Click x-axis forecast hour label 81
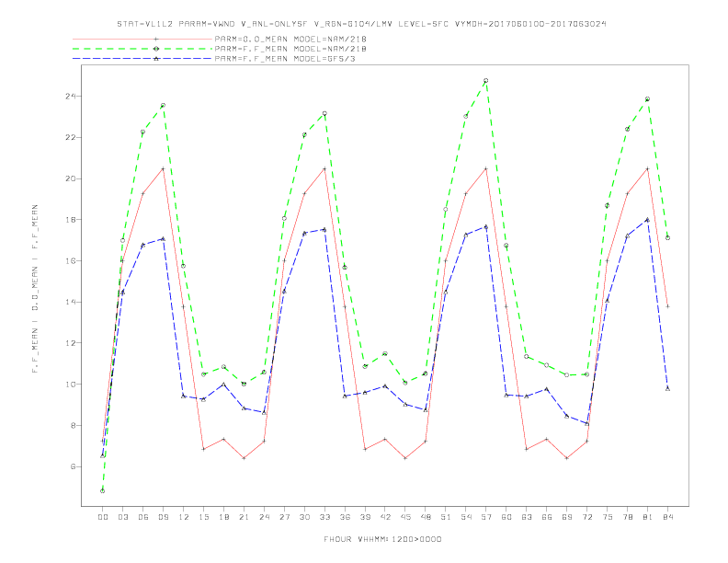Image resolution: width=728 pixels, height=563 pixels. click(x=648, y=517)
